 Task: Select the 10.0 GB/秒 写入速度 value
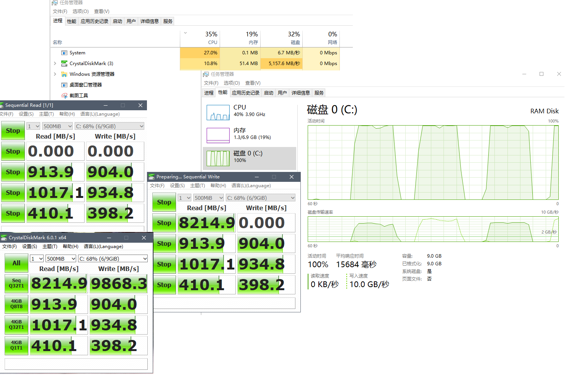point(369,284)
